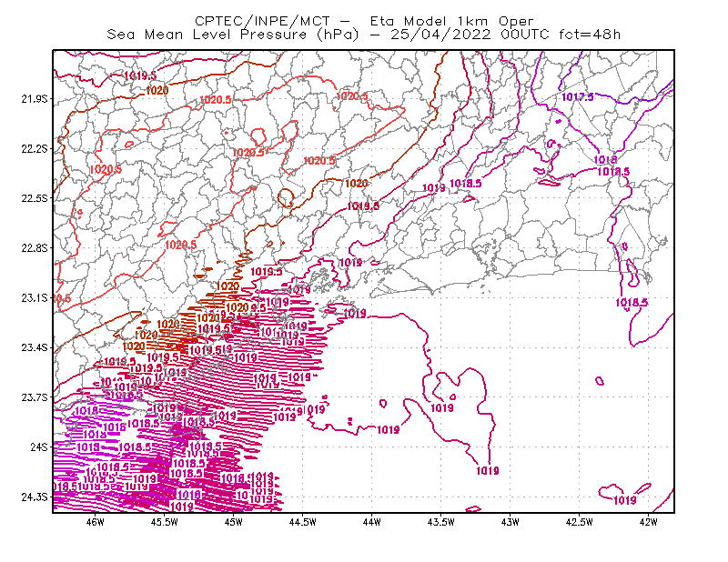The image size is (728, 562).
Task: Select the 22.5S latitude axis label
Action: point(35,198)
